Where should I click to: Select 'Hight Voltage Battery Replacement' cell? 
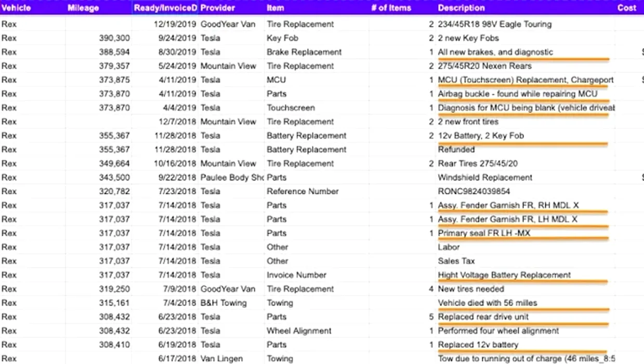[504, 275]
